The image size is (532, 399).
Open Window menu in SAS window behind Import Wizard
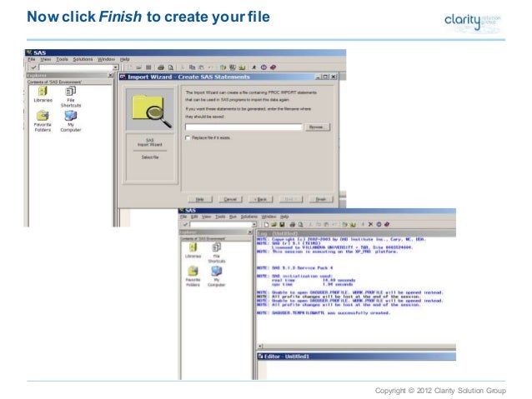point(106,59)
